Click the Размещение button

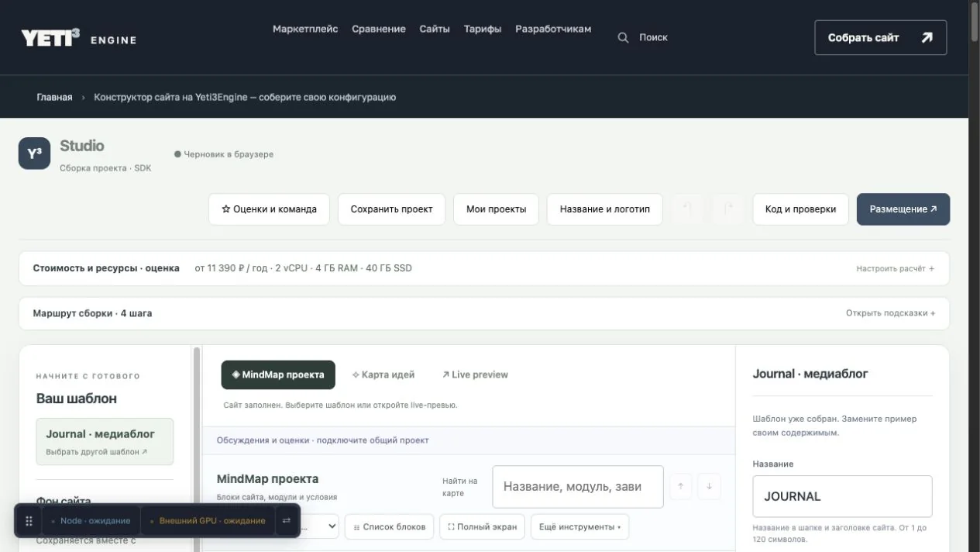[903, 209]
